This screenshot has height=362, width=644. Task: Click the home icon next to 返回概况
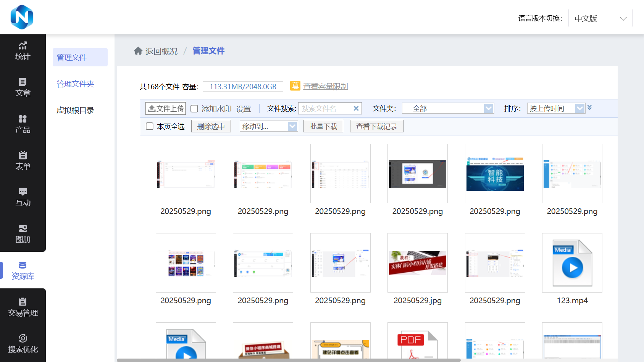click(x=138, y=51)
